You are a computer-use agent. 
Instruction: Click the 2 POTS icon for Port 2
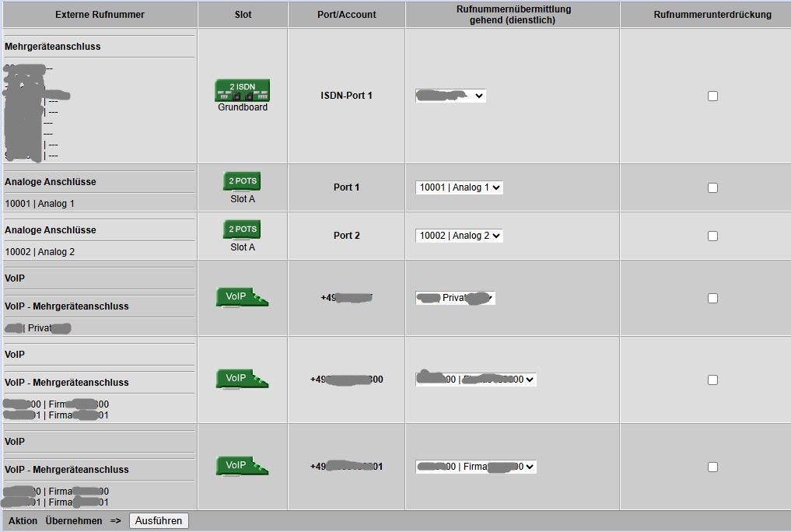pyautogui.click(x=242, y=229)
